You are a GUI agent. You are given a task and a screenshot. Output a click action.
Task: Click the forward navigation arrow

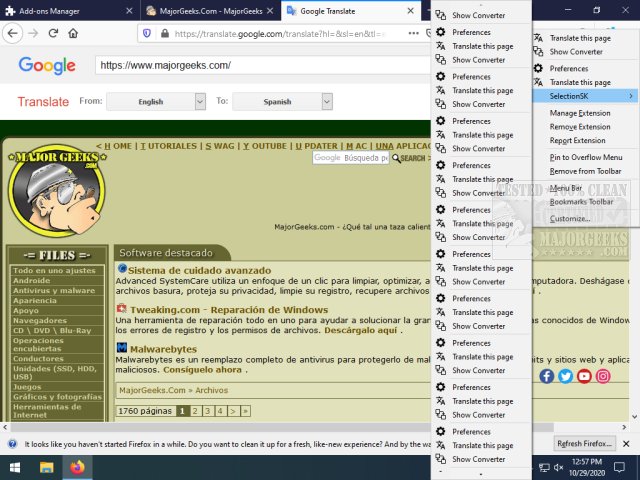click(x=33, y=33)
